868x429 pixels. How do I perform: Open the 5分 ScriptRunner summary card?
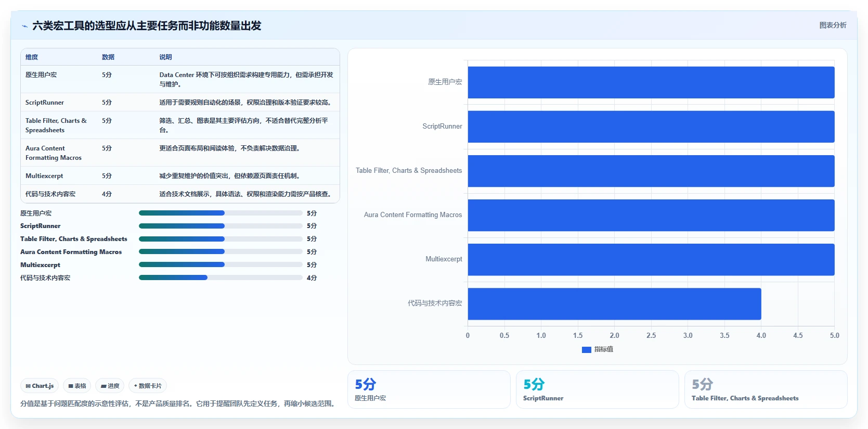click(598, 389)
